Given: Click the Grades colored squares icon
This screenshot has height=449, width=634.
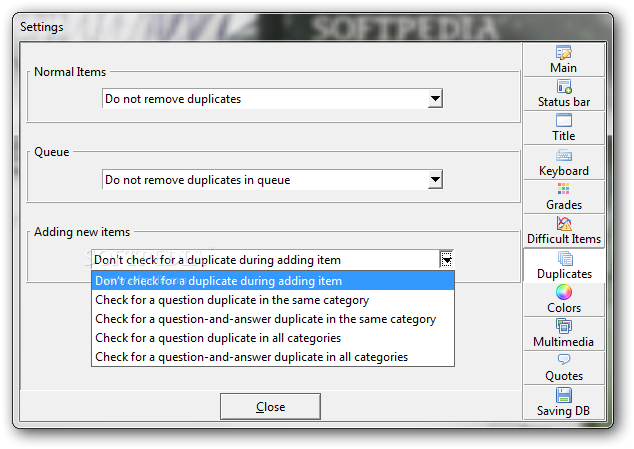Looking at the screenshot, I should tap(564, 188).
